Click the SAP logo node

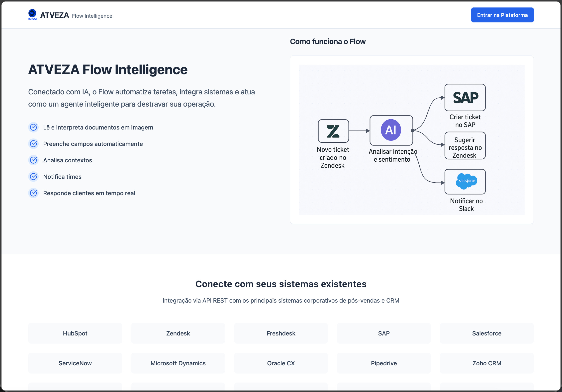[465, 97]
